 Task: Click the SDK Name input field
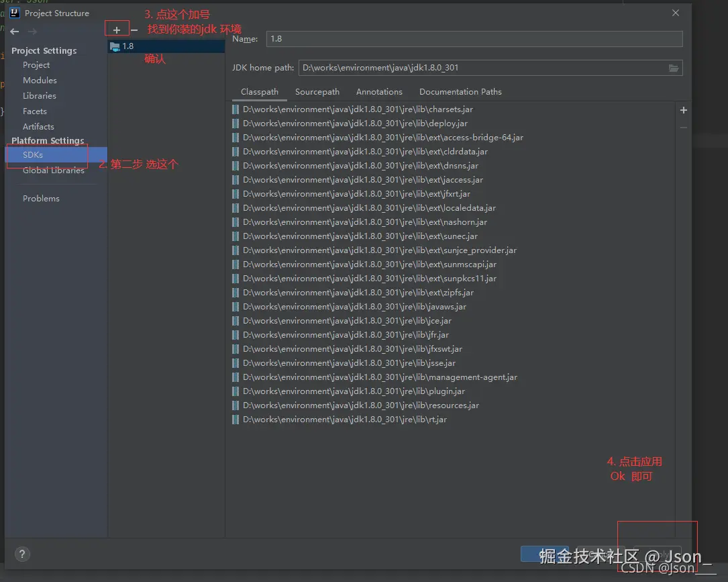pyautogui.click(x=474, y=39)
